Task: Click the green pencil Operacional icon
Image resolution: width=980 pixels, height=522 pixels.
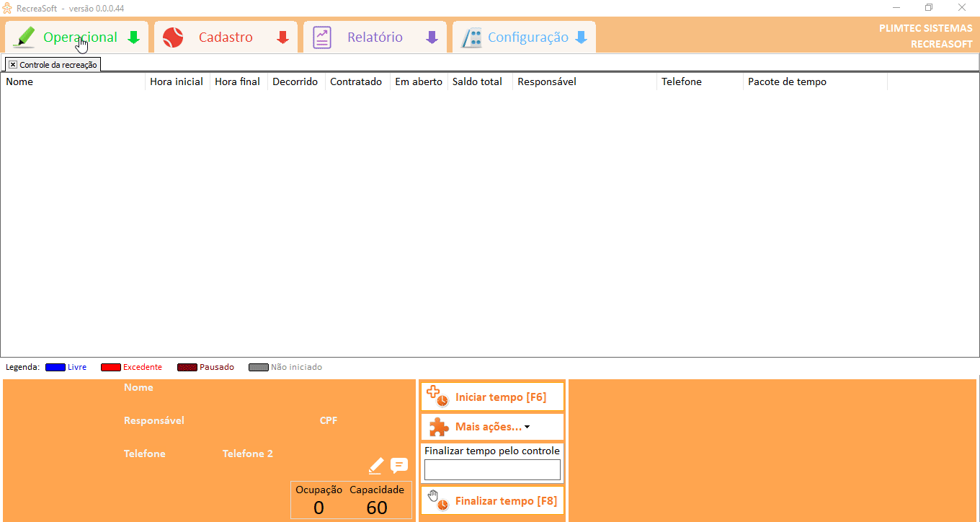Action: tap(24, 37)
